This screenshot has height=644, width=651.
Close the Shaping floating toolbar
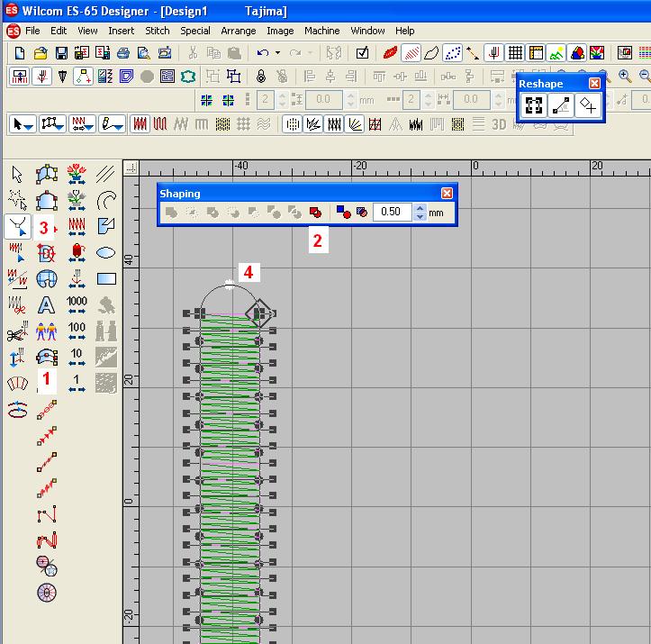447,193
